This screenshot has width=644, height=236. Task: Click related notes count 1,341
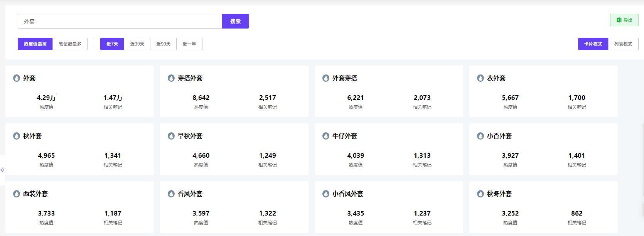[113, 155]
